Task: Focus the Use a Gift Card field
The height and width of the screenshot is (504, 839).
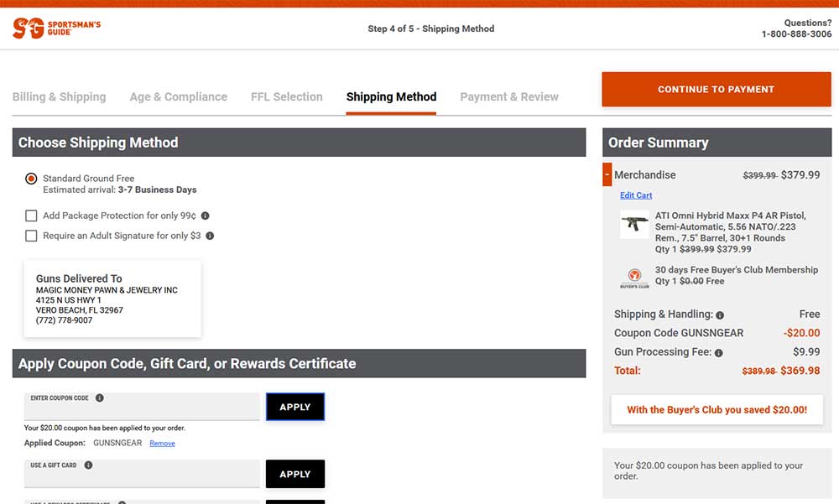Action: 142,474
